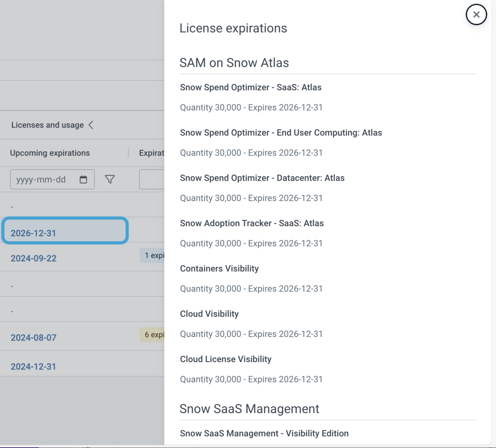
Task: Open the calendar date picker icon
Action: (x=84, y=179)
